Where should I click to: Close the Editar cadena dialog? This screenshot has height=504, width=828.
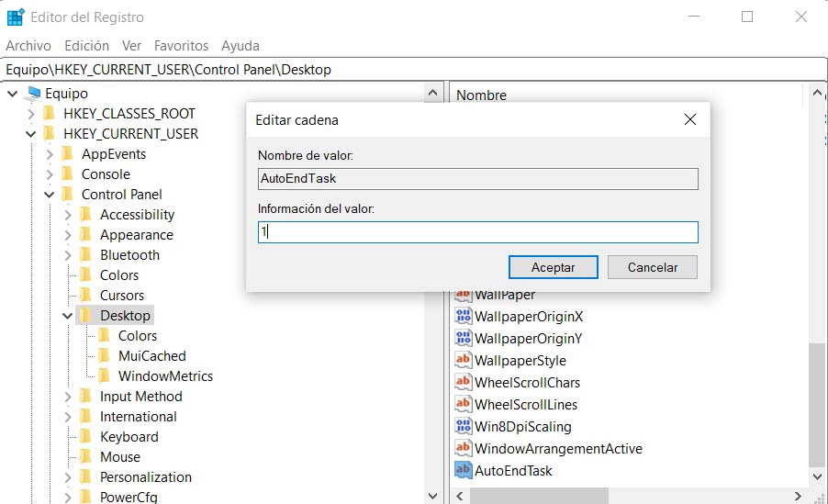(690, 120)
